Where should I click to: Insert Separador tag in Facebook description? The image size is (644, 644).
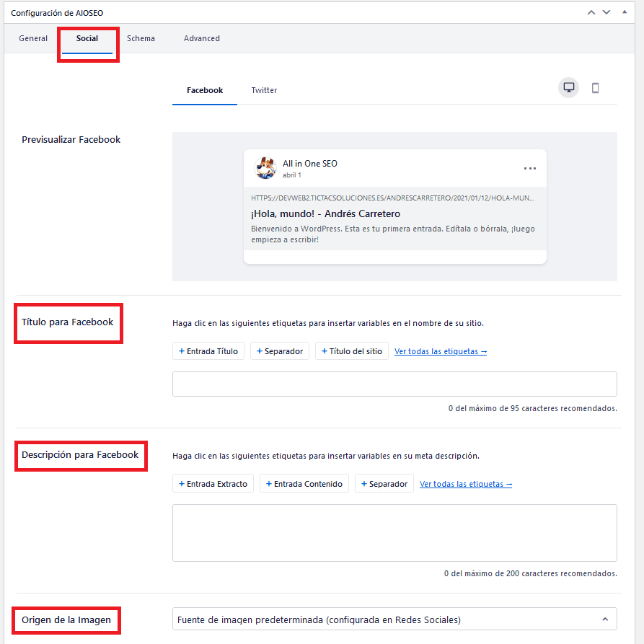384,484
